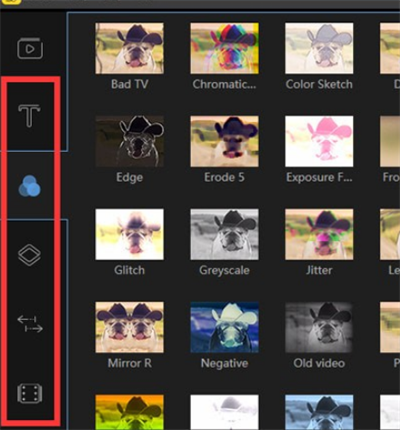Select the blue tinted filter thumbnail in bottom row
The height and width of the screenshot is (430, 400).
(x=319, y=412)
